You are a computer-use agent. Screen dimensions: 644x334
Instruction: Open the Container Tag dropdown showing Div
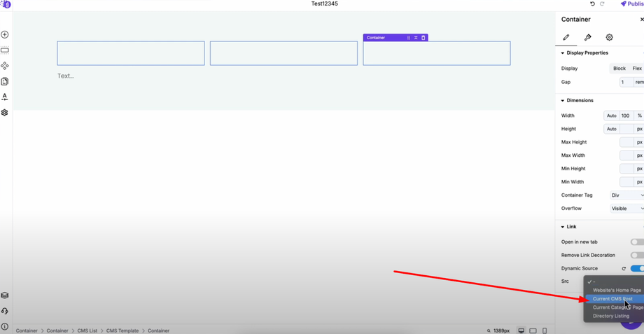(x=626, y=195)
